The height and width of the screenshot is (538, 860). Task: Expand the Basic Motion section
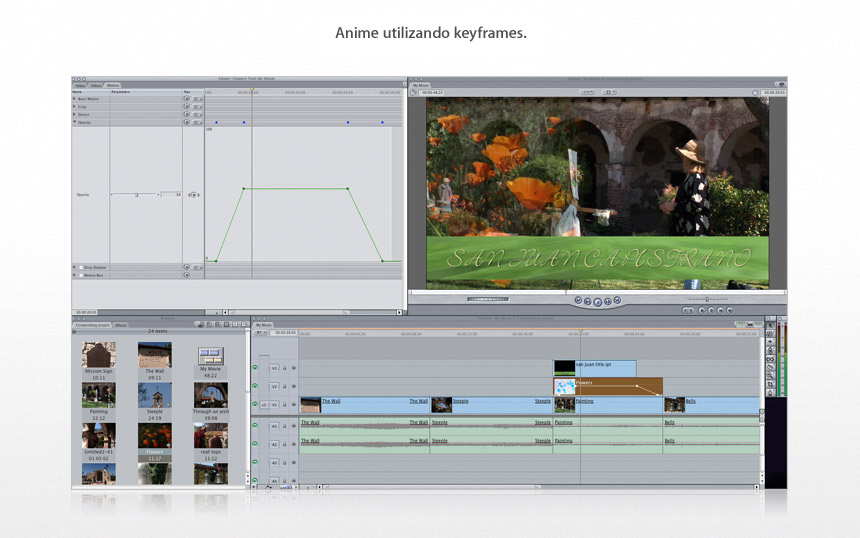tap(74, 99)
